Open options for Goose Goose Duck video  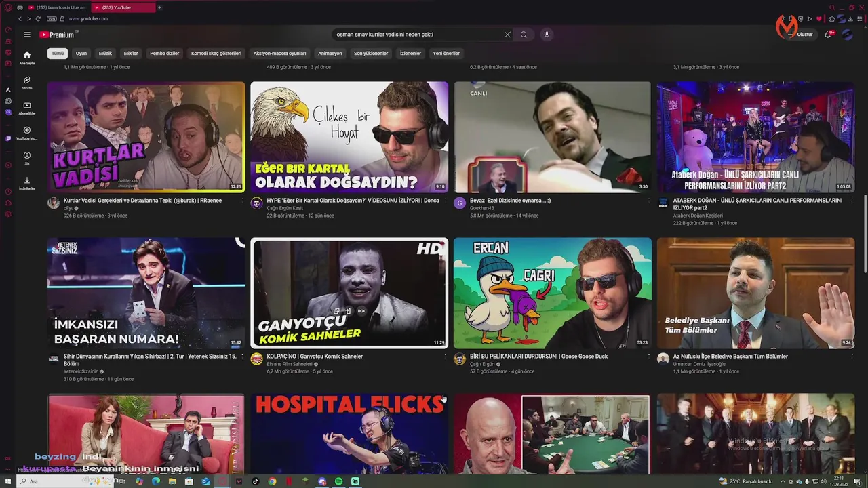coord(648,357)
